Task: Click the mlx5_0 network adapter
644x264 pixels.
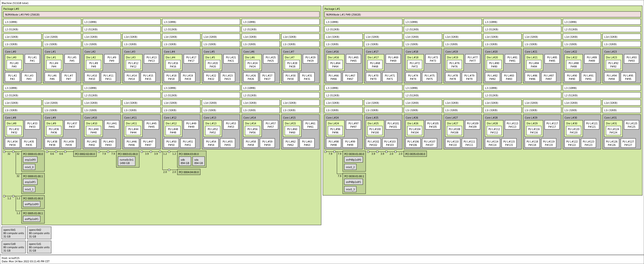Action: pos(29,167)
